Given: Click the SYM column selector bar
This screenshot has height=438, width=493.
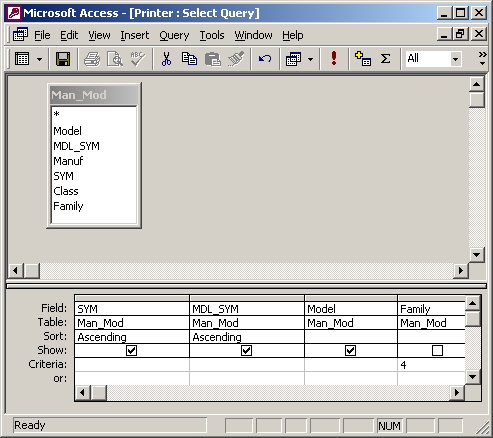Looking at the screenshot, I should click(x=132, y=298).
